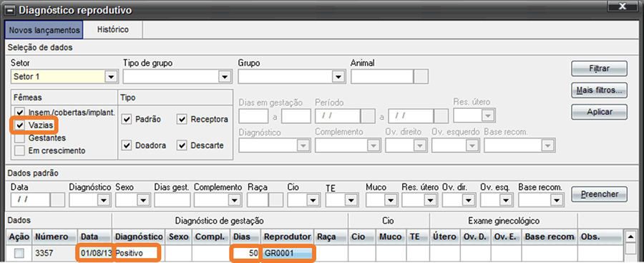
Task: Open Sexo dropdown in Dados padrão
Action: [143, 200]
